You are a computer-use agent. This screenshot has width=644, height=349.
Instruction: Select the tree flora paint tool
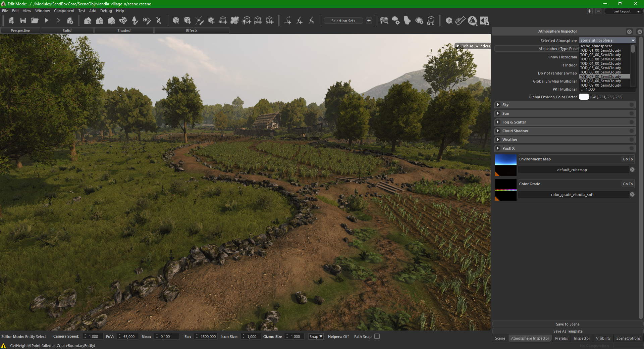135,21
